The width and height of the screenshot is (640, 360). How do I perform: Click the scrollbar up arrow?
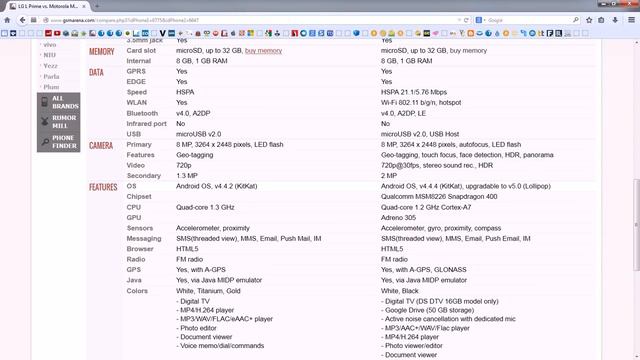click(636, 42)
